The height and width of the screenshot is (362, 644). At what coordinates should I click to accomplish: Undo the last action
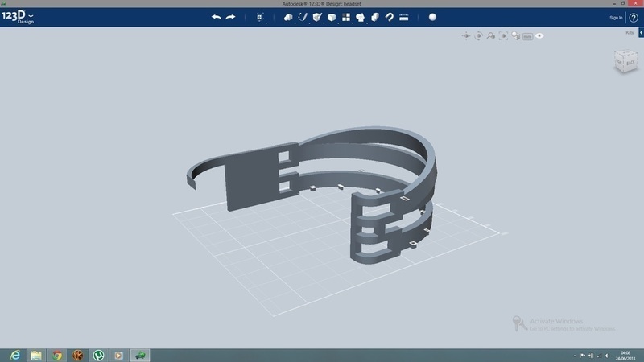click(x=217, y=17)
